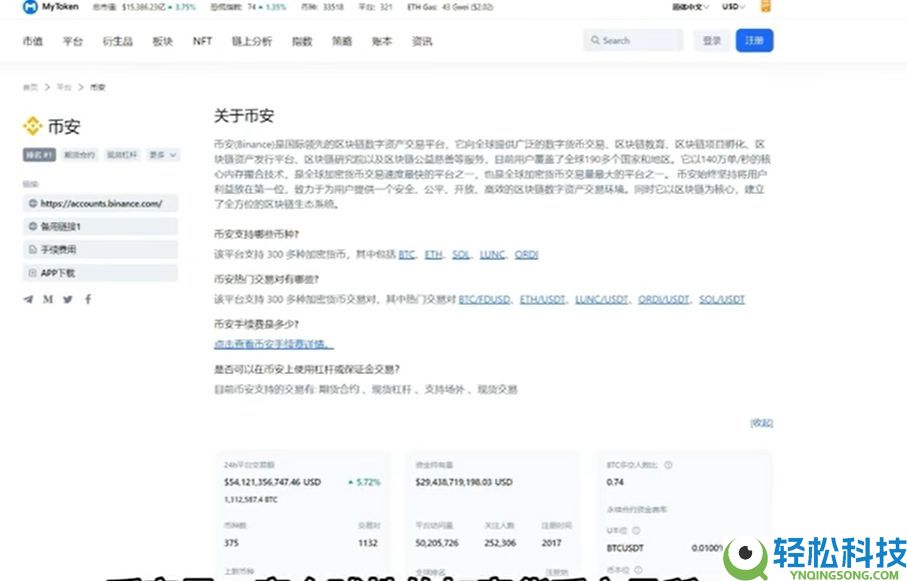
Task: Click the 排名 #1 rank tag
Action: (39, 155)
